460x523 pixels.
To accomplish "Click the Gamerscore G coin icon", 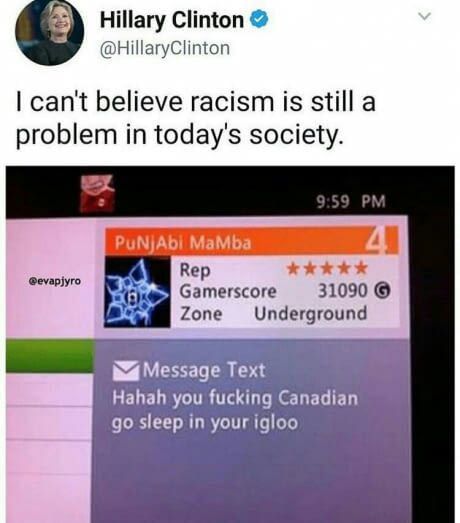I will pos(382,291).
